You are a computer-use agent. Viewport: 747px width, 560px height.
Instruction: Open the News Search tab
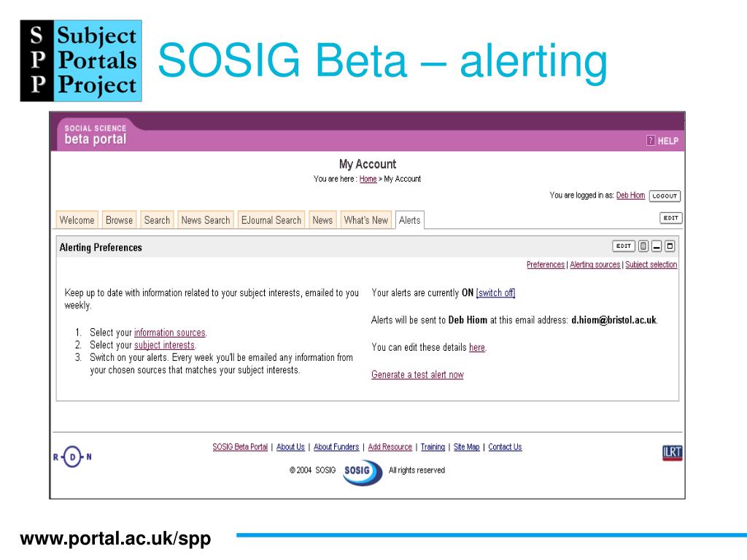point(205,220)
